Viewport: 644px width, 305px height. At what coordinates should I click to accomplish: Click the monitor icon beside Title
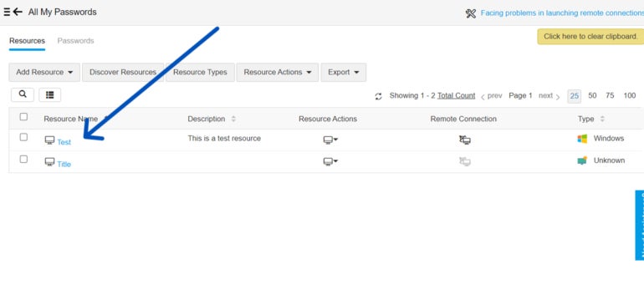tap(49, 162)
